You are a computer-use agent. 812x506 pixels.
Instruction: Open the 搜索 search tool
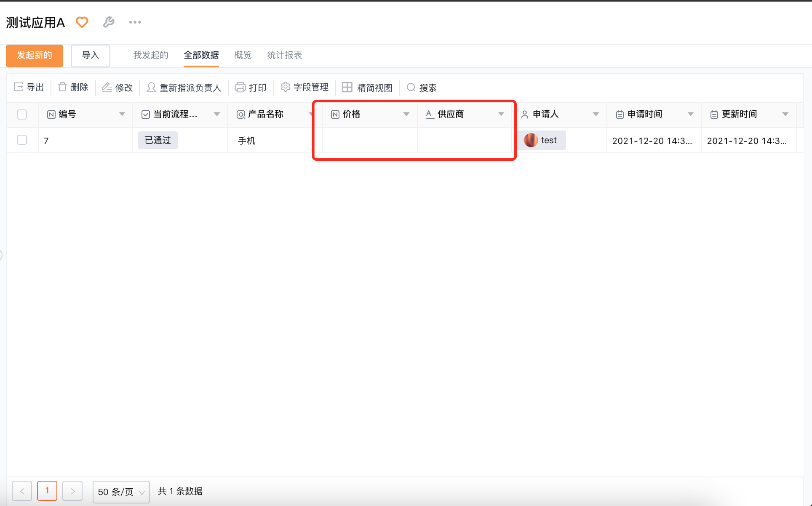[422, 87]
